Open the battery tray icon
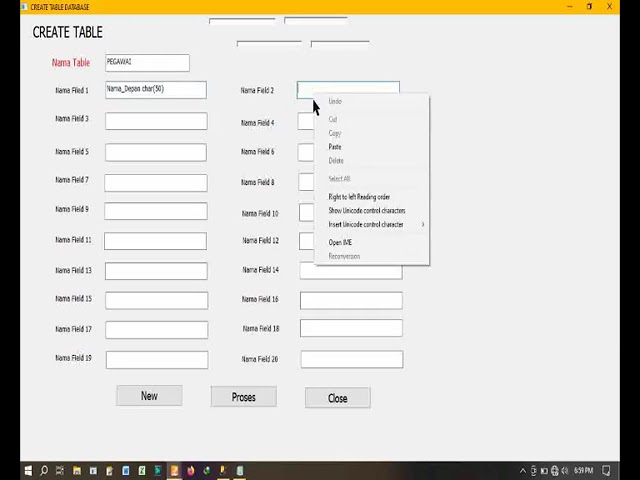The image size is (640, 480). pyautogui.click(x=544, y=471)
